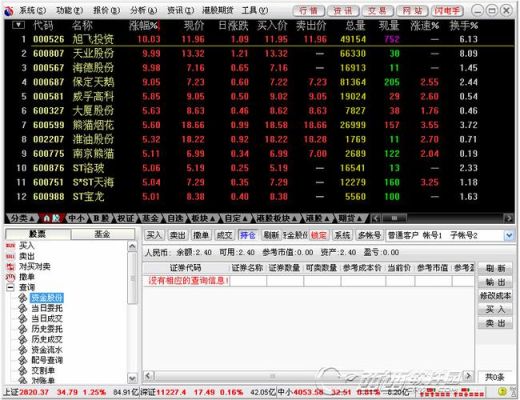520x400 pixels.
Task: Click the 买入 buy icon in sidebar
Action: pyautogui.click(x=10, y=246)
